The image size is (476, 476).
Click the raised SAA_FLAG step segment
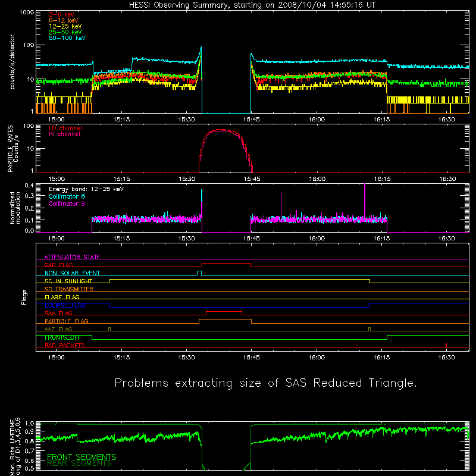[x=224, y=312]
